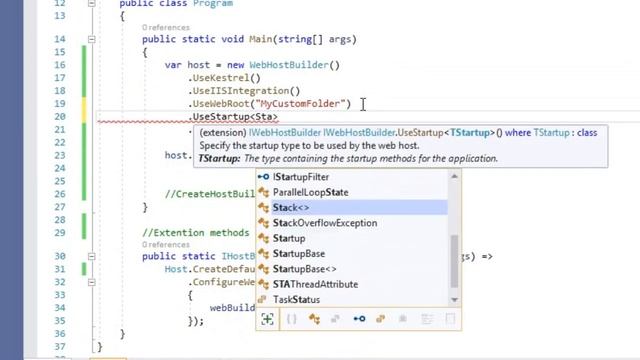Click the enum icon beside TaskStatus
This screenshot has width=640, height=360.
click(x=262, y=300)
